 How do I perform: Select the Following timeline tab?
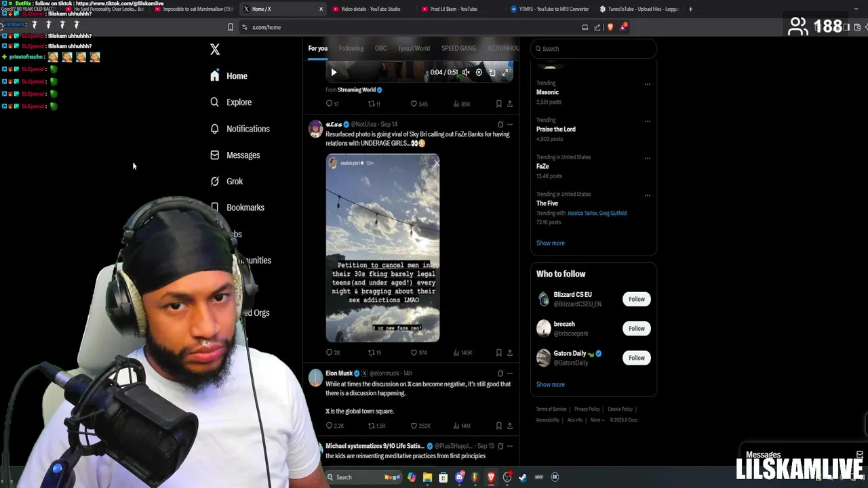pyautogui.click(x=351, y=48)
